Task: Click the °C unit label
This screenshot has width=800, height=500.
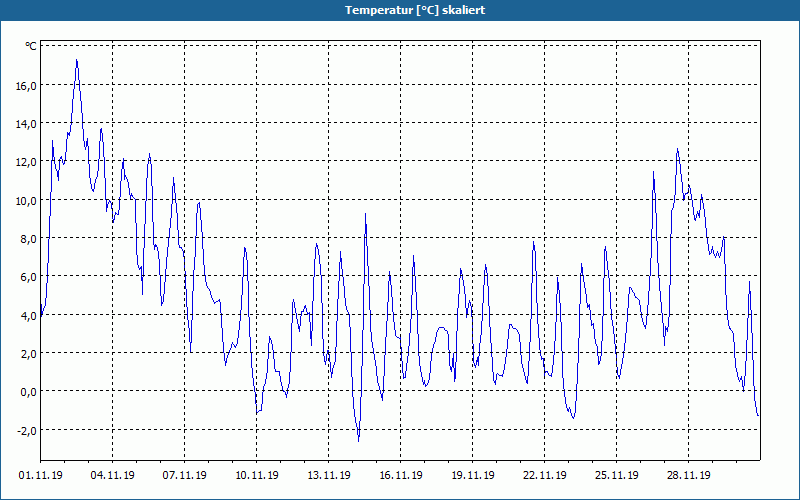Action: point(31,46)
